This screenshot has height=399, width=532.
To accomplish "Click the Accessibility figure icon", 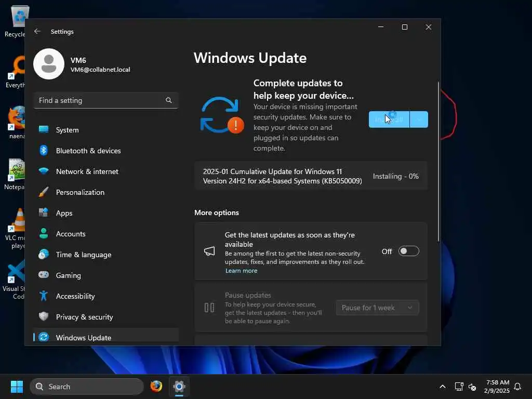I will point(44,296).
